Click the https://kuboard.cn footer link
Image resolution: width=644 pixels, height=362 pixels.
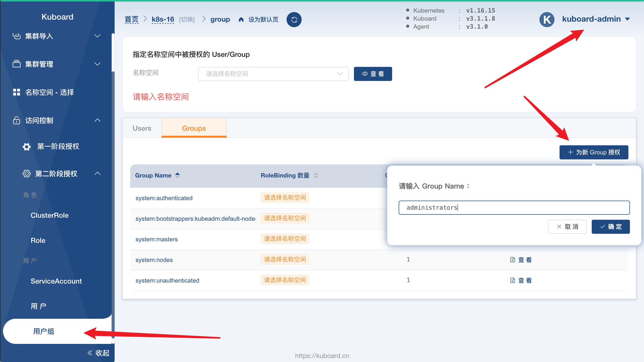[x=322, y=356]
